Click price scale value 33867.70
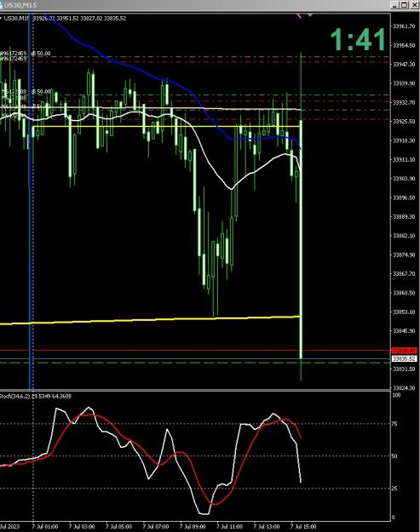 (404, 273)
